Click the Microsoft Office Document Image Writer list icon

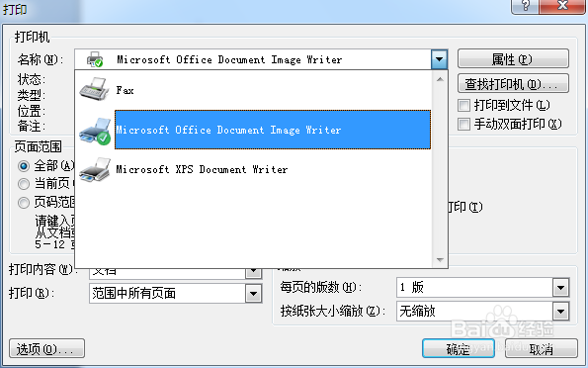(95, 131)
